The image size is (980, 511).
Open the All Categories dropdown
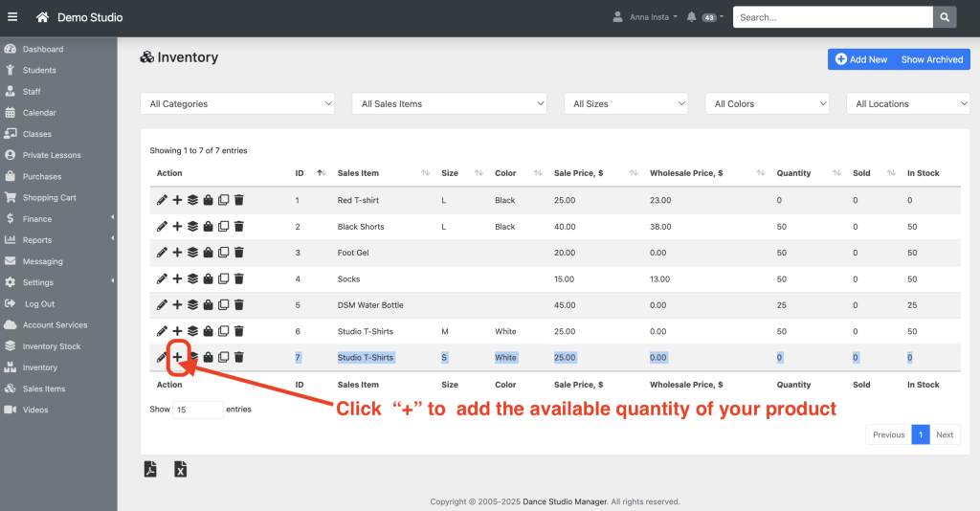(x=237, y=103)
